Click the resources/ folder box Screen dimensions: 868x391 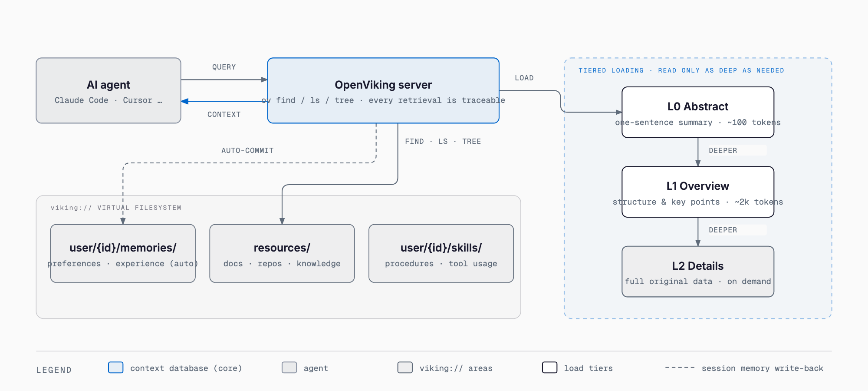[282, 253]
